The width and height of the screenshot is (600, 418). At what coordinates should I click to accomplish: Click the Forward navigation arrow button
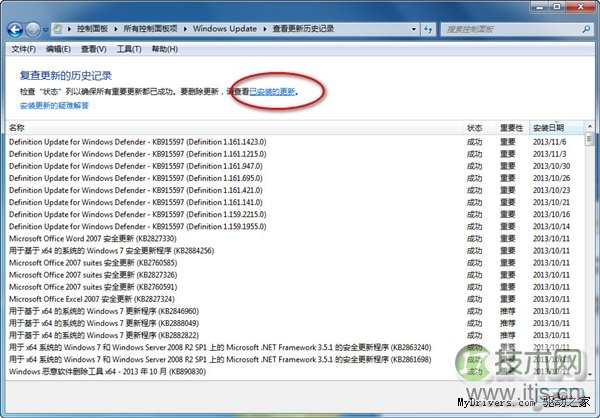coord(33,29)
